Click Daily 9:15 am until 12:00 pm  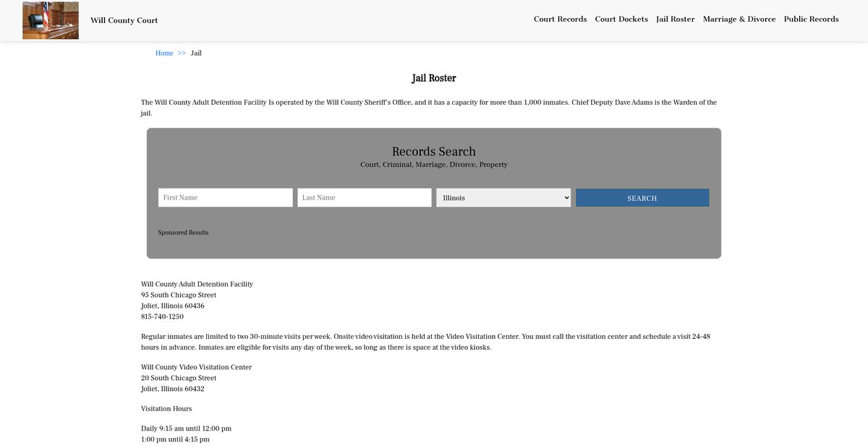pyautogui.click(x=186, y=428)
